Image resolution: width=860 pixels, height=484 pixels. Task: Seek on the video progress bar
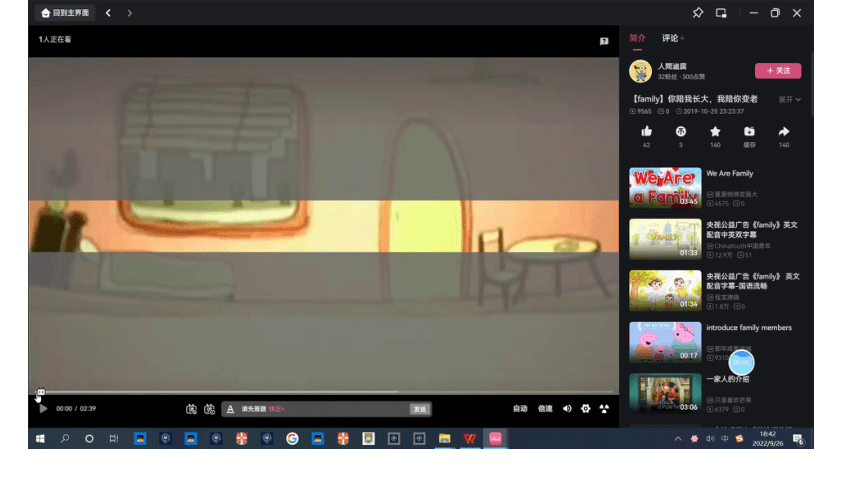[x=324, y=392]
